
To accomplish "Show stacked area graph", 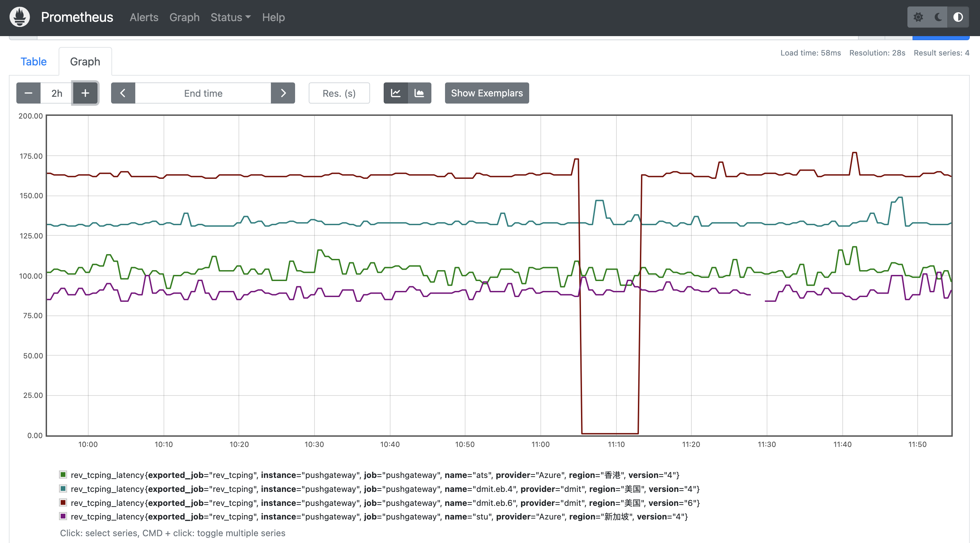I will (x=419, y=93).
